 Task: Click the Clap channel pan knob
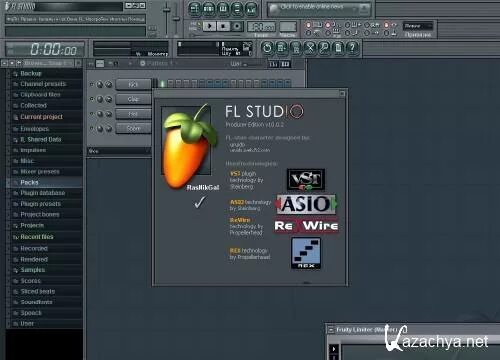point(100,99)
